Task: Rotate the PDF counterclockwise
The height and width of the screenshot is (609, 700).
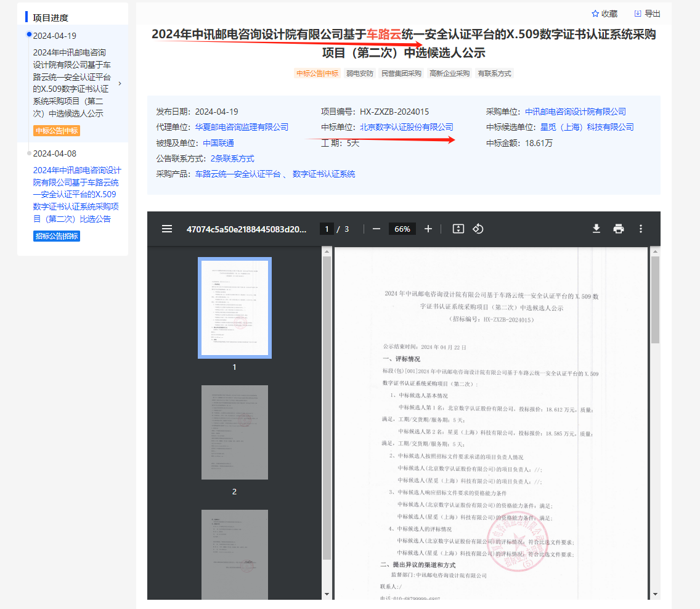Action: [x=478, y=229]
